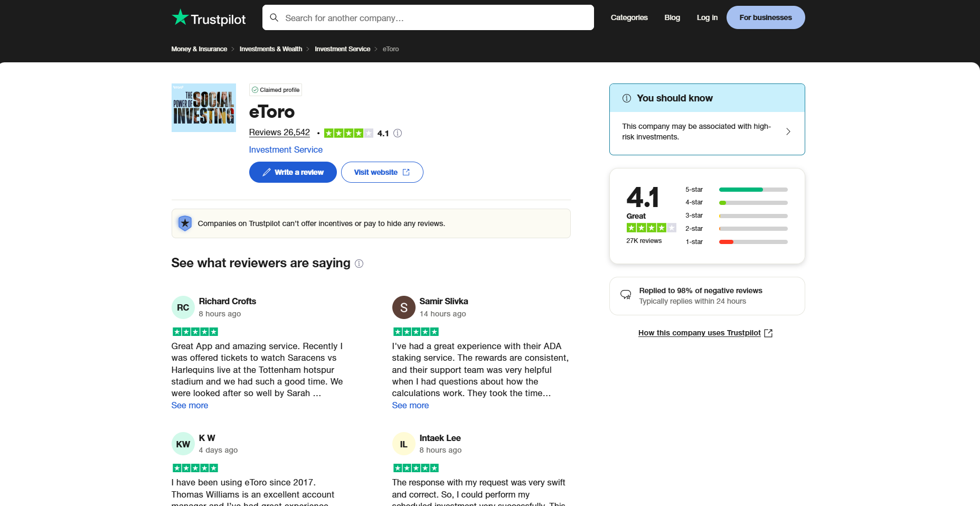This screenshot has width=980, height=506.
Task: Select the 2-star rating row
Action: pyautogui.click(x=736, y=229)
